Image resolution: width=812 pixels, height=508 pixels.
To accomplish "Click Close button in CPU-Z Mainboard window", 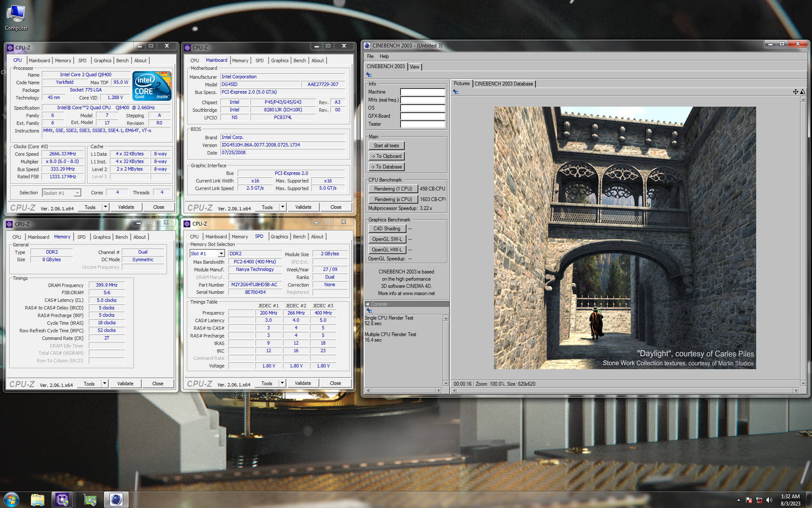I will [x=336, y=207].
